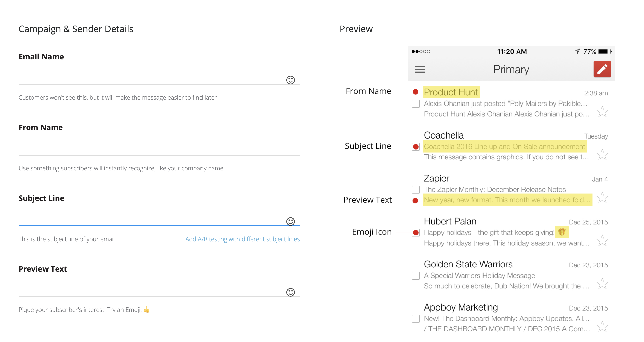Check the Product Hunt email checkbox
The image size is (644, 342).
[416, 104]
